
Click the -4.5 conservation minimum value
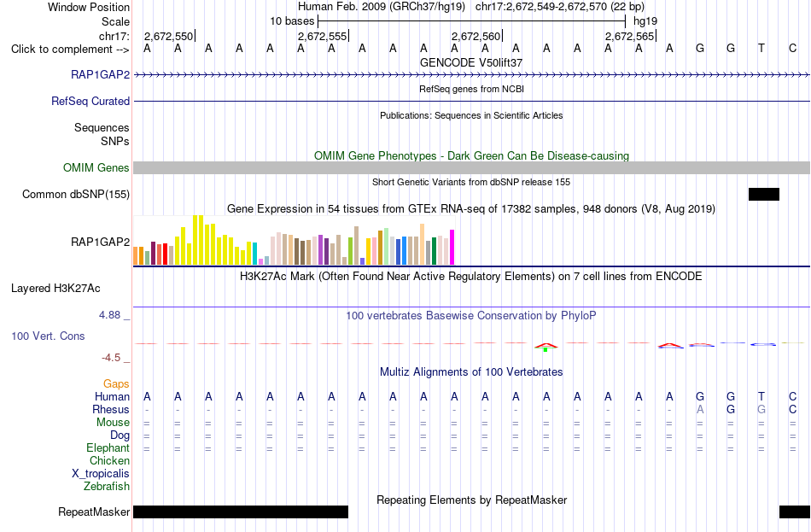(111, 358)
